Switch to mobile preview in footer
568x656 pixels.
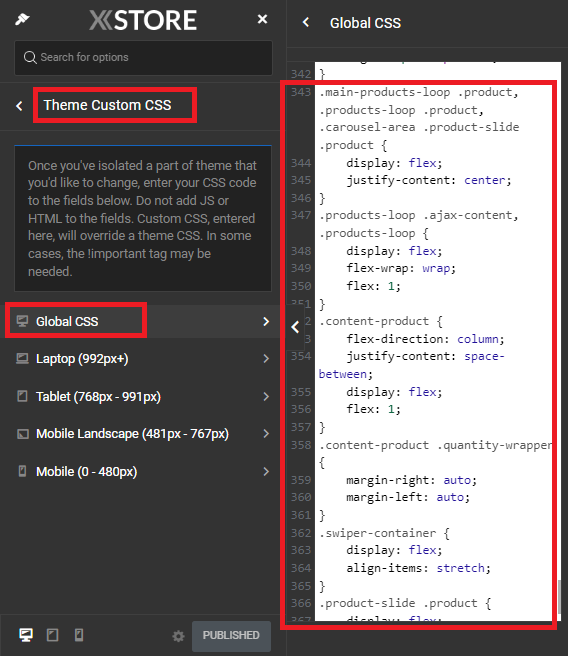pos(79,635)
